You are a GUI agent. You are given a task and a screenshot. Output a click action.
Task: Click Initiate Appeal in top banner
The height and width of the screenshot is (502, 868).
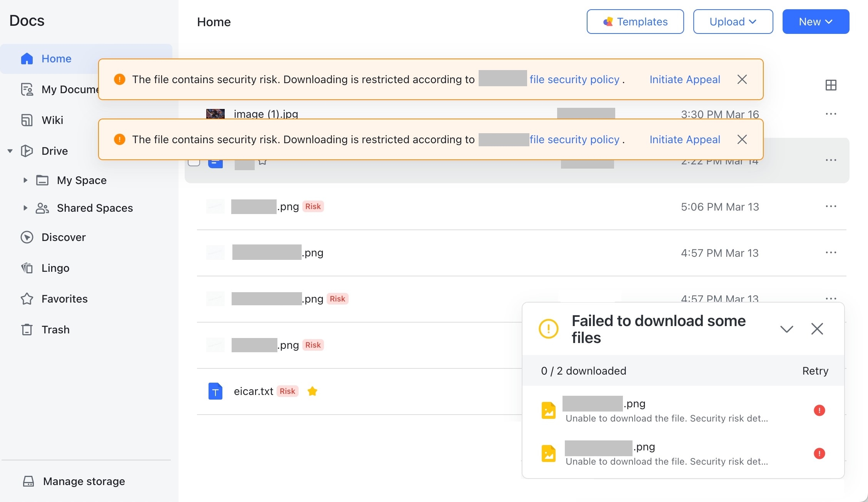pos(685,79)
